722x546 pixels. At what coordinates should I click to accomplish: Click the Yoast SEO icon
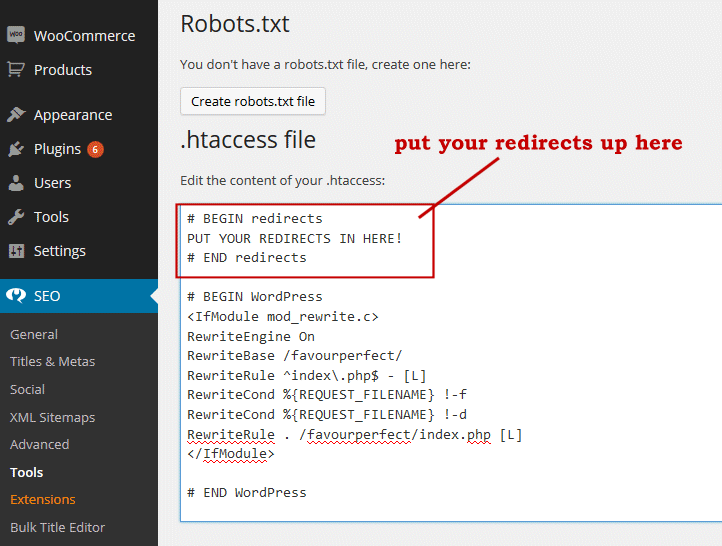coord(16,296)
